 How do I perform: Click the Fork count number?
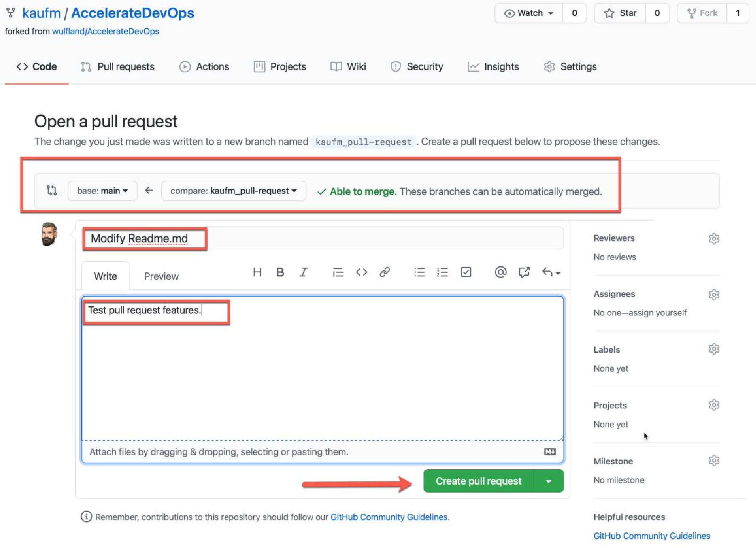[x=738, y=13]
